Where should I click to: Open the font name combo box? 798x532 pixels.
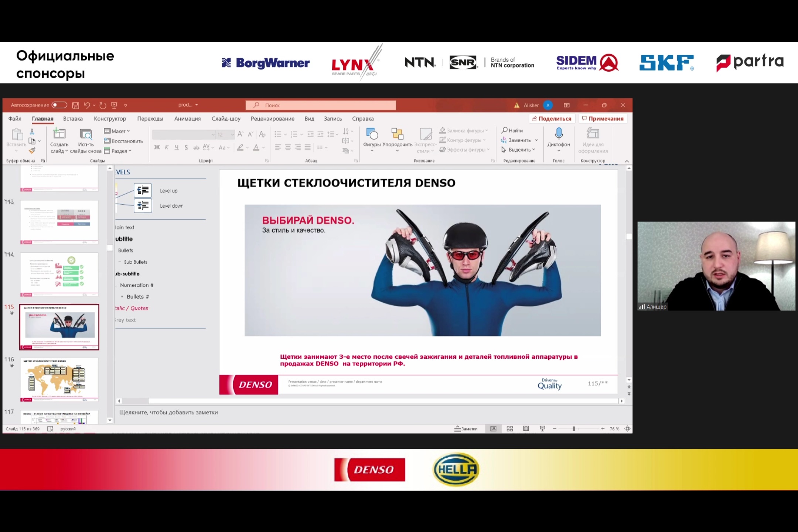[184, 134]
